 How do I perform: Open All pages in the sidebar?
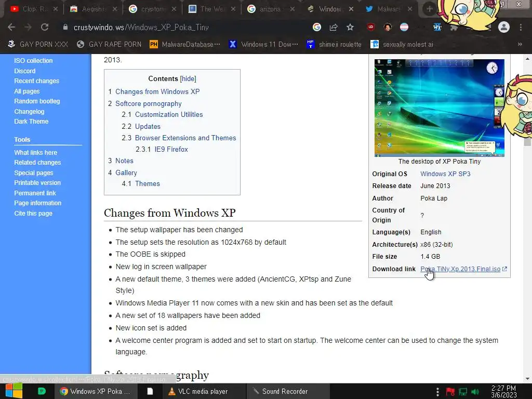27,91
